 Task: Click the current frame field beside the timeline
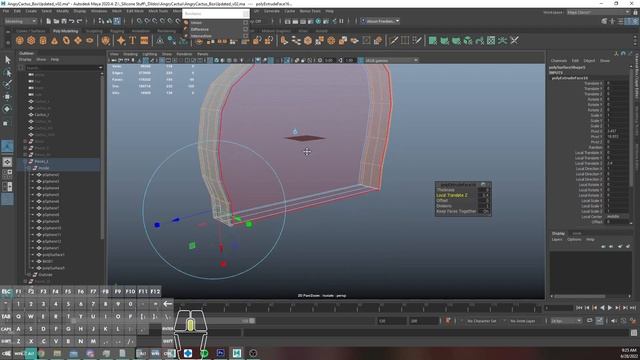(x=559, y=308)
